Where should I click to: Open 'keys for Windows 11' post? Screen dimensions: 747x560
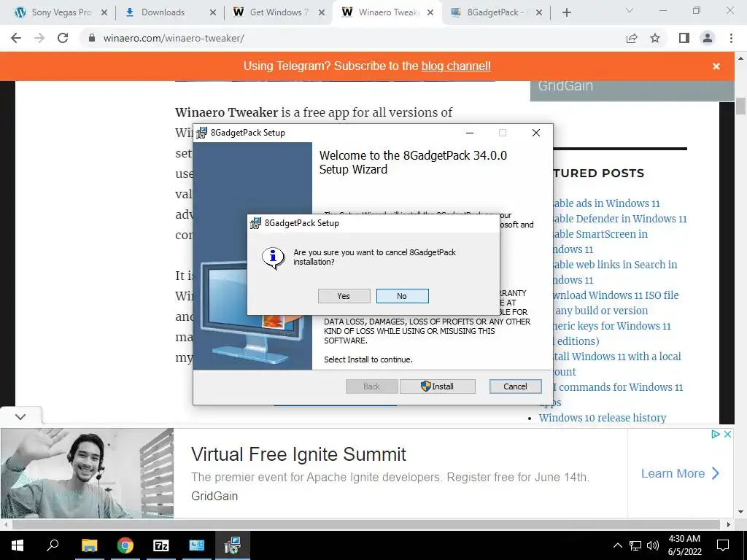611,326
